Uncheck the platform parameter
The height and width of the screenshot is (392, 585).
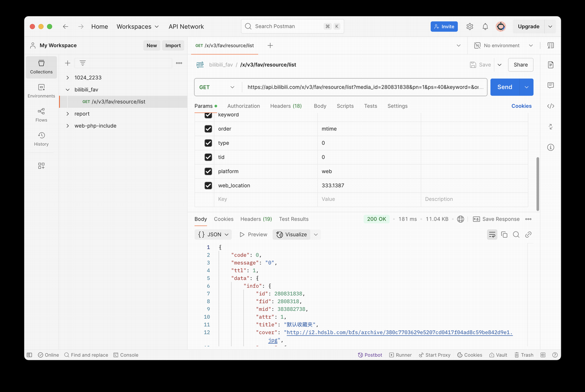[208, 171]
